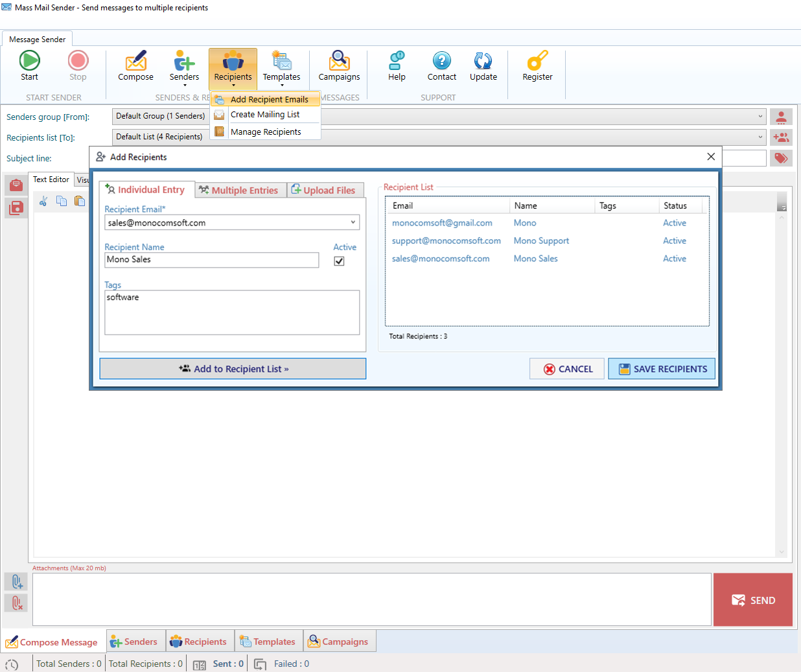Select Create Mailing List menu entry

point(266,115)
